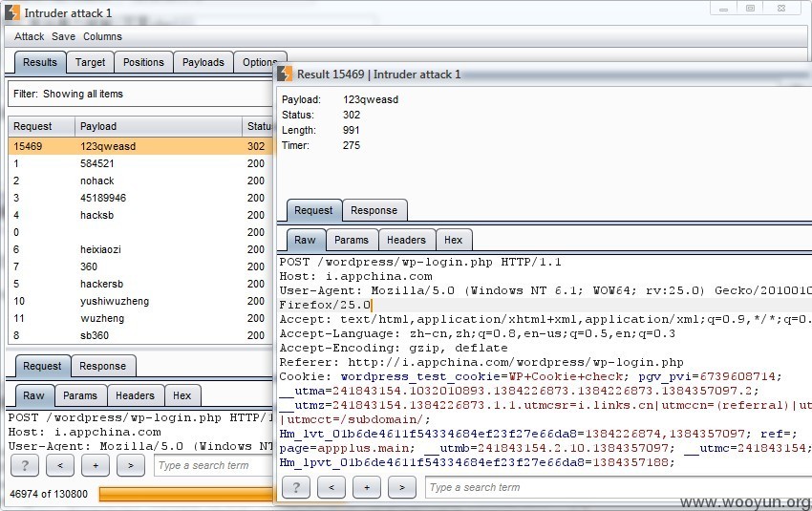The height and width of the screenshot is (511, 812).
Task: Select Headers tab in Intruder attack window
Action: (x=135, y=395)
